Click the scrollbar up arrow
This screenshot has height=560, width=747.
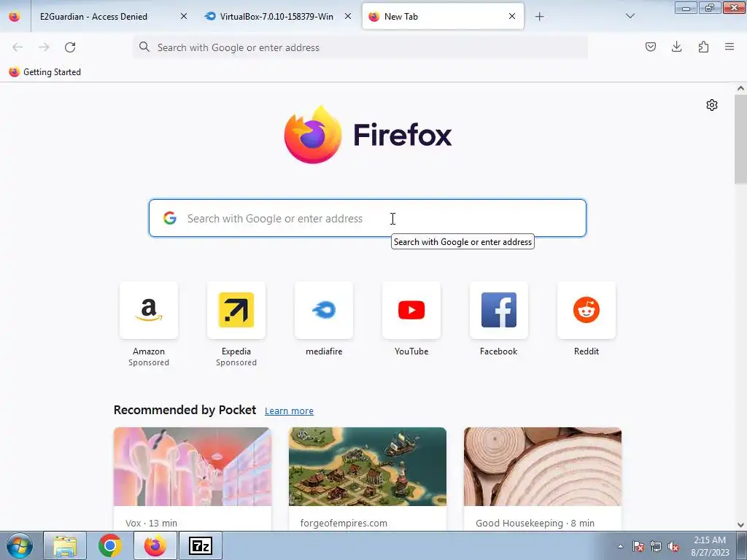(x=740, y=88)
